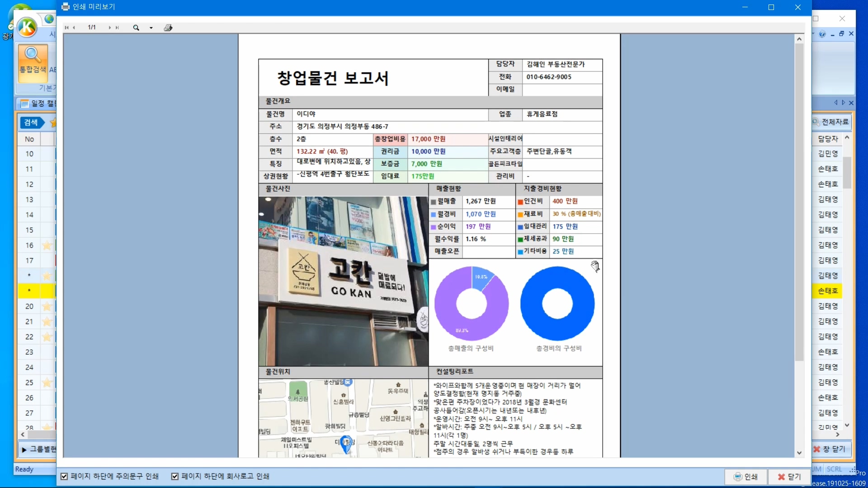This screenshot has width=868, height=488.
Task: Go to the previous preview page
Action: 74,28
